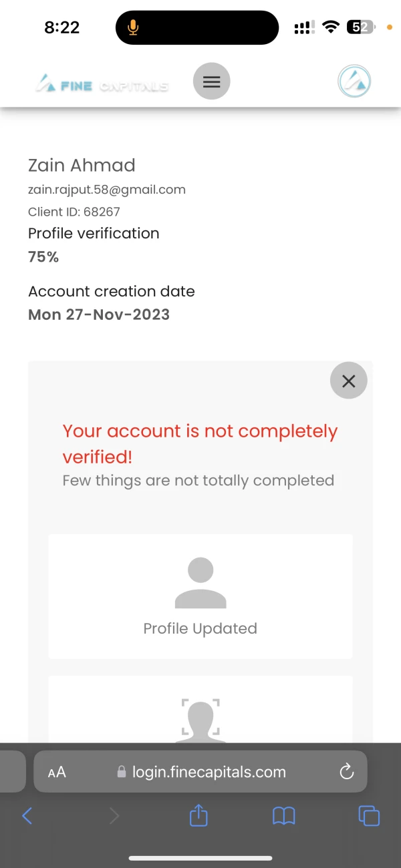401x868 pixels.
Task: Go back to the previous page
Action: coord(27,815)
